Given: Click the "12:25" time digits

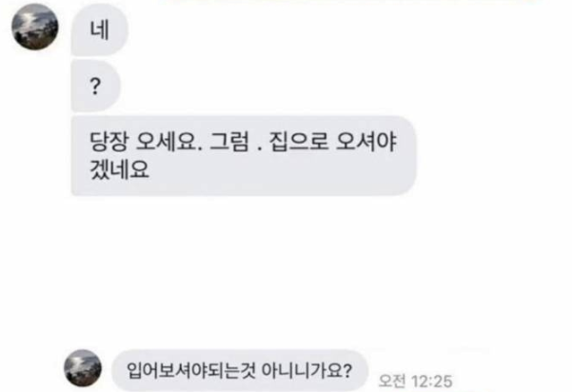Looking at the screenshot, I should (432, 382).
